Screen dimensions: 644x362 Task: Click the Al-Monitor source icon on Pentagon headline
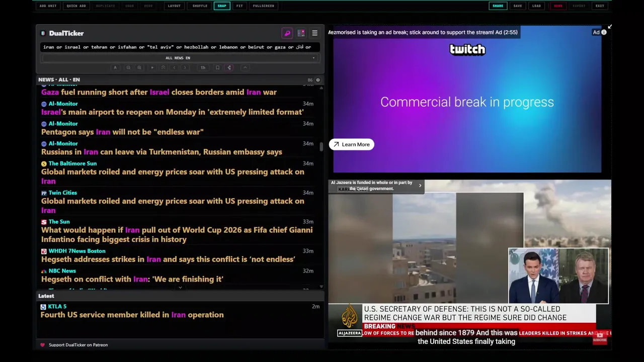44,124
